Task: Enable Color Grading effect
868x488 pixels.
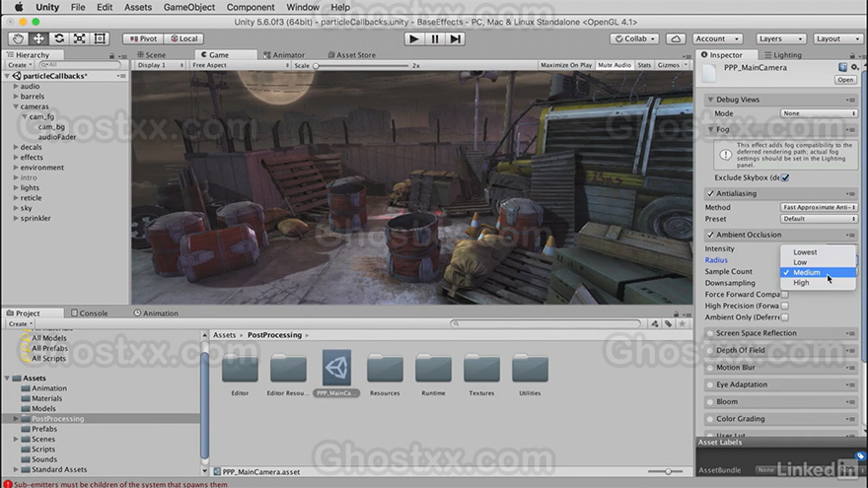Action: click(710, 419)
